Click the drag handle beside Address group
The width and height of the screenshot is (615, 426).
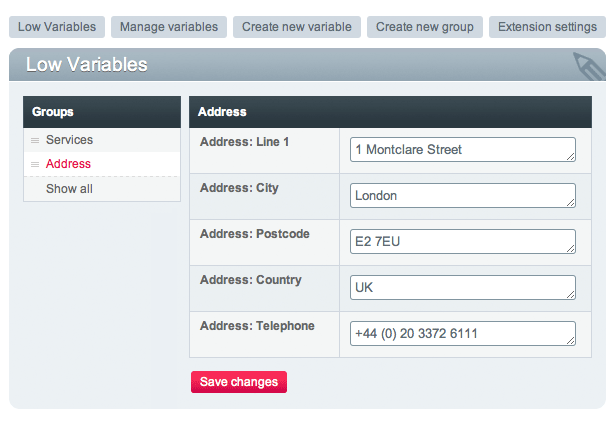35,164
